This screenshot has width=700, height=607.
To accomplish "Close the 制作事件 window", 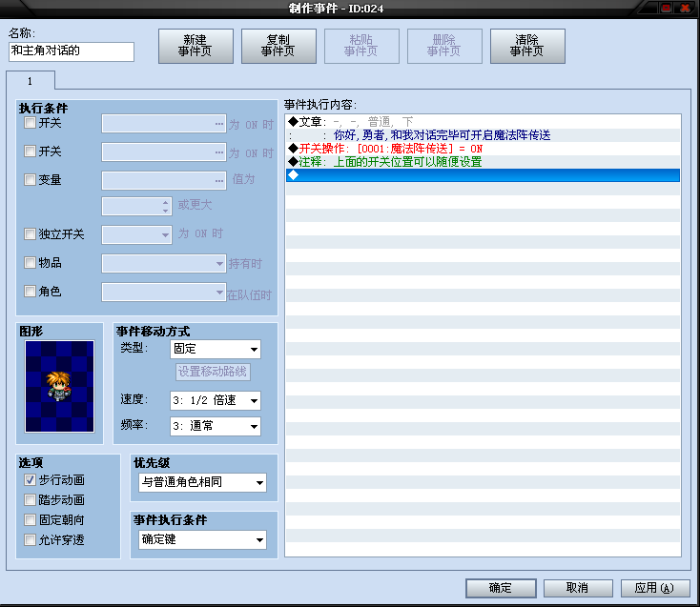I will (x=685, y=8).
